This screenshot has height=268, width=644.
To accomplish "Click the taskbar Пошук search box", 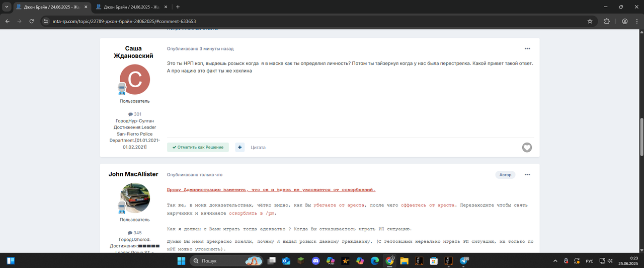I will point(226,261).
